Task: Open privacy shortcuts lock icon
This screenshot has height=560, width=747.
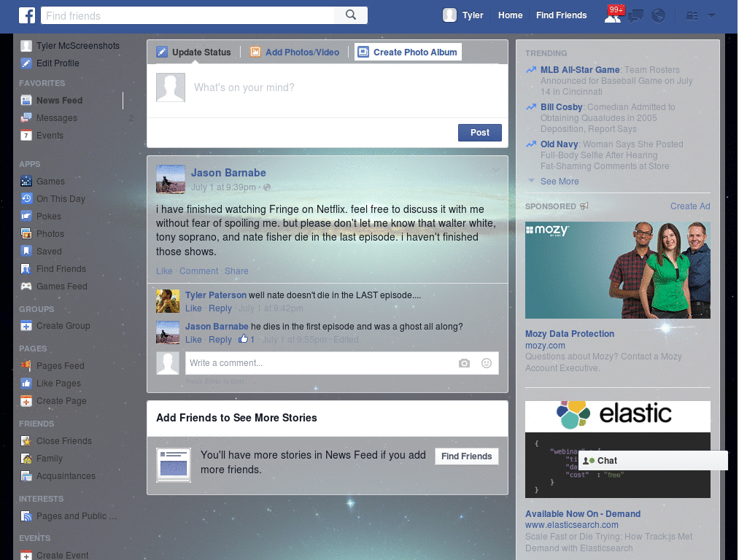Action: pos(692,16)
